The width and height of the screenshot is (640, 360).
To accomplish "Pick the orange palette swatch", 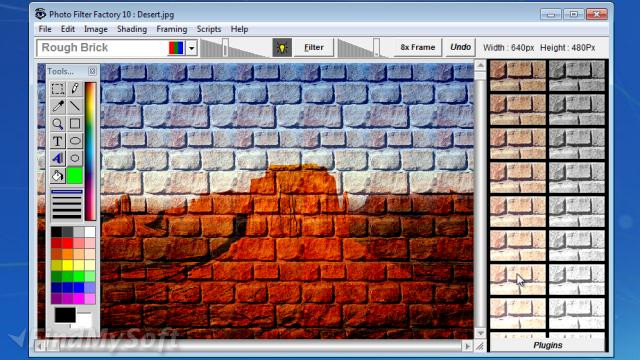I will pyautogui.click(x=68, y=254).
